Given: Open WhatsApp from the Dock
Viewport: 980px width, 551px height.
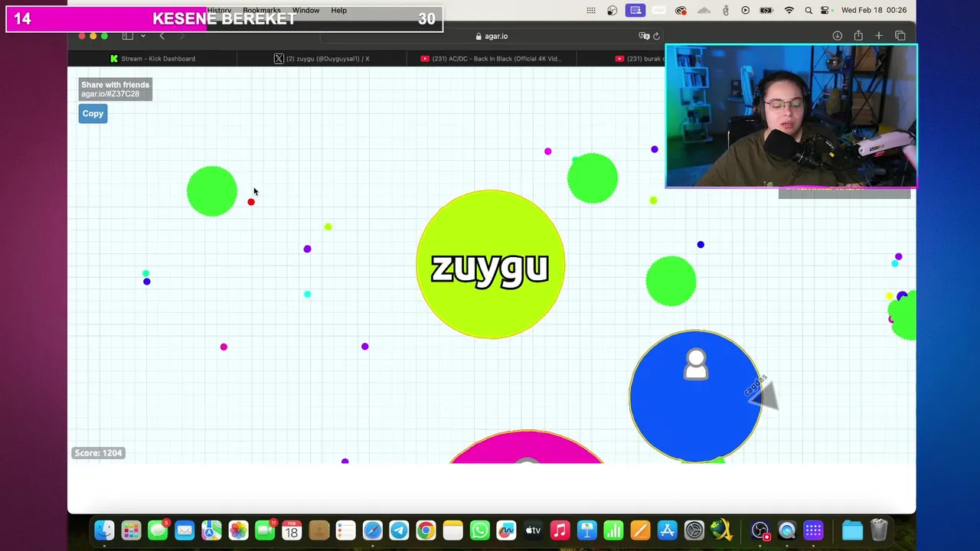Looking at the screenshot, I should coord(479,530).
